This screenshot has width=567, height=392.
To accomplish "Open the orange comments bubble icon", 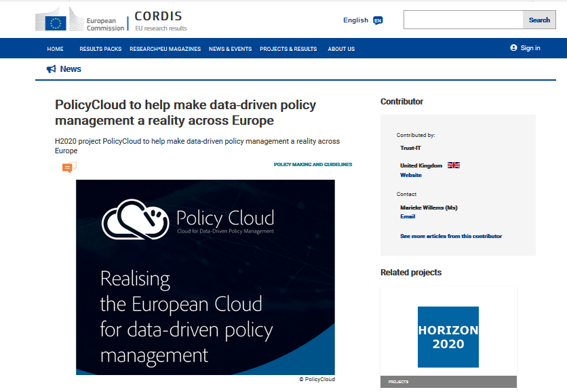I will point(69,168).
